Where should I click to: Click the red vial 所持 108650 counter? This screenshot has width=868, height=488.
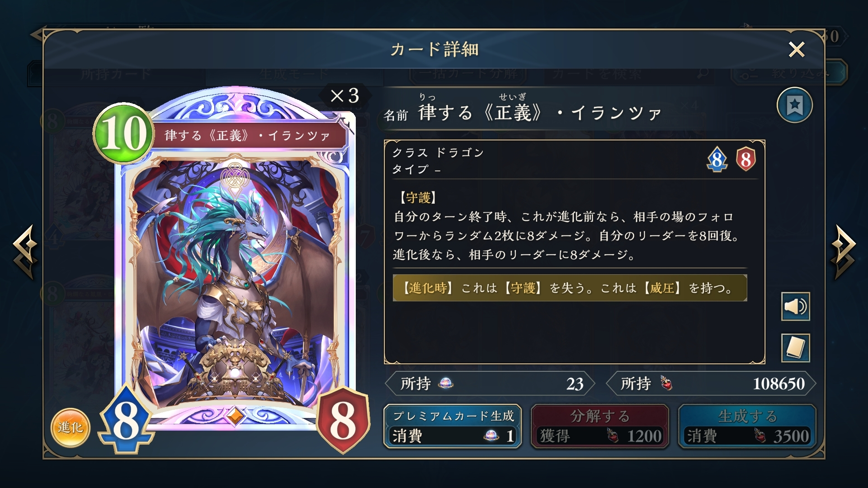click(x=711, y=384)
